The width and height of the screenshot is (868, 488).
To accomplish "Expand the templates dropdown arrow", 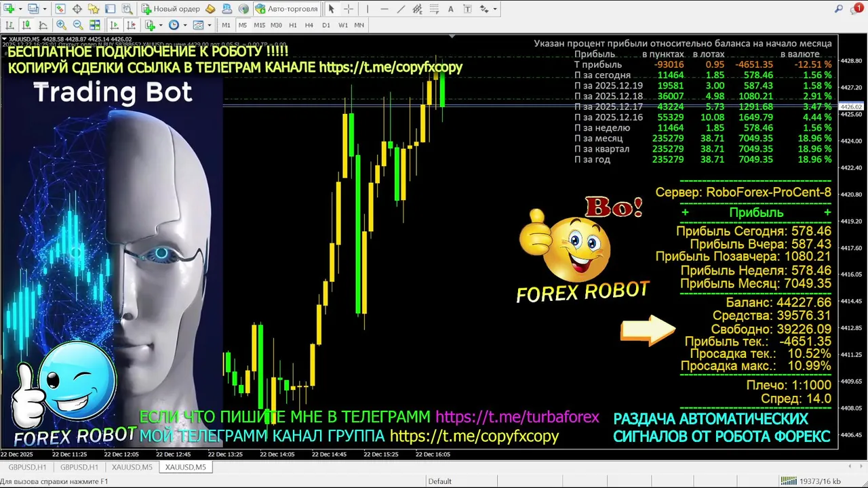I will tap(210, 25).
